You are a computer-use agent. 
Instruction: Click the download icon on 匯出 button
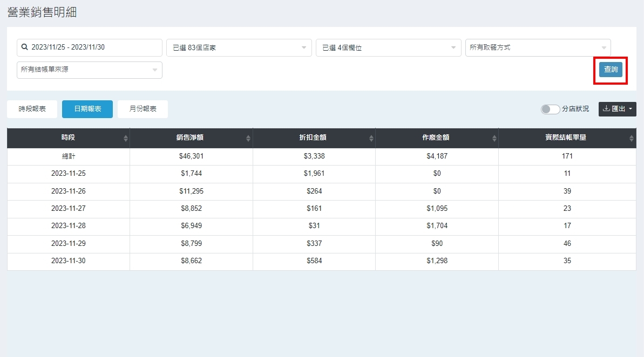(x=606, y=109)
